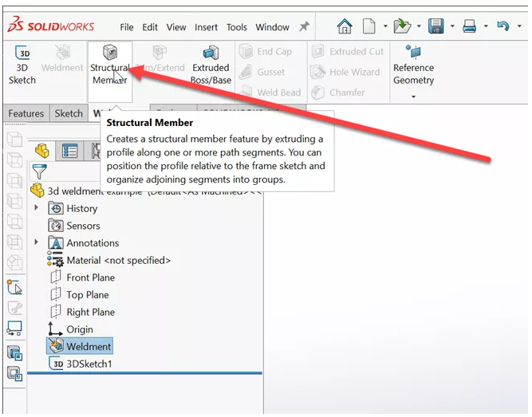Switch to the Sketch tab
Screen dimensions: 532x417
pos(69,113)
